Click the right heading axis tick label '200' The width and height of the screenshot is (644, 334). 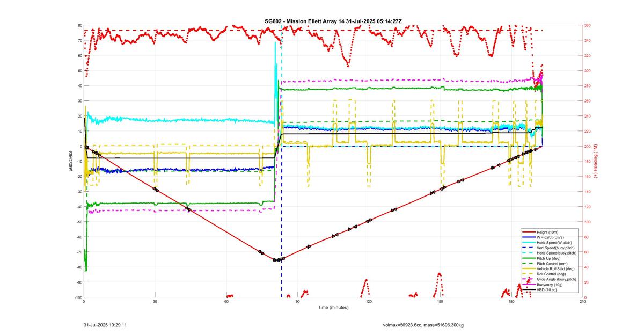click(588, 146)
